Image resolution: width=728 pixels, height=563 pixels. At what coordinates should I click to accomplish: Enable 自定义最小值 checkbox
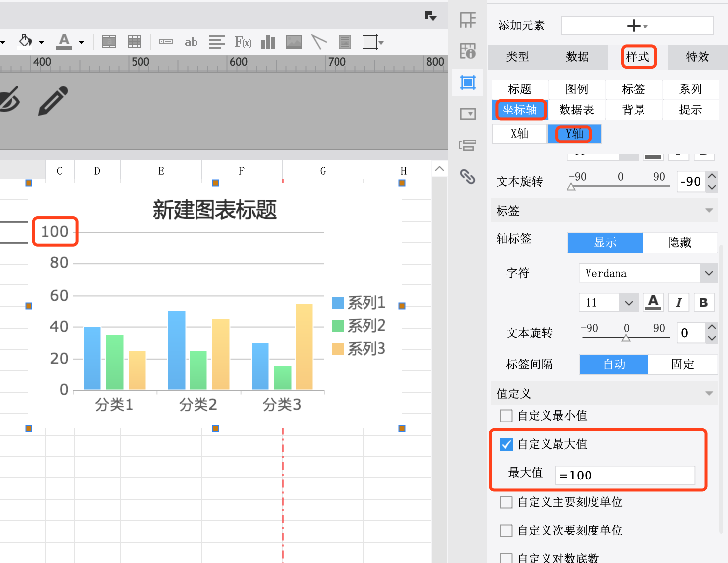(506, 416)
